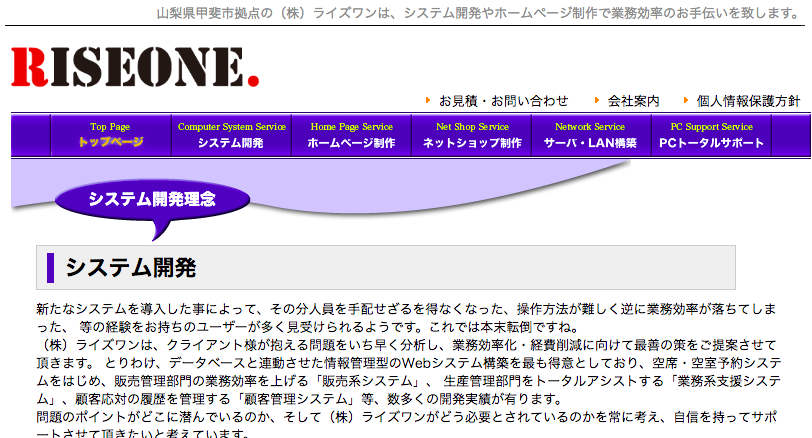The image size is (812, 438).
Task: Click paragraph line starting 問題のポイントがどこに潜んで
Action: tap(407, 417)
